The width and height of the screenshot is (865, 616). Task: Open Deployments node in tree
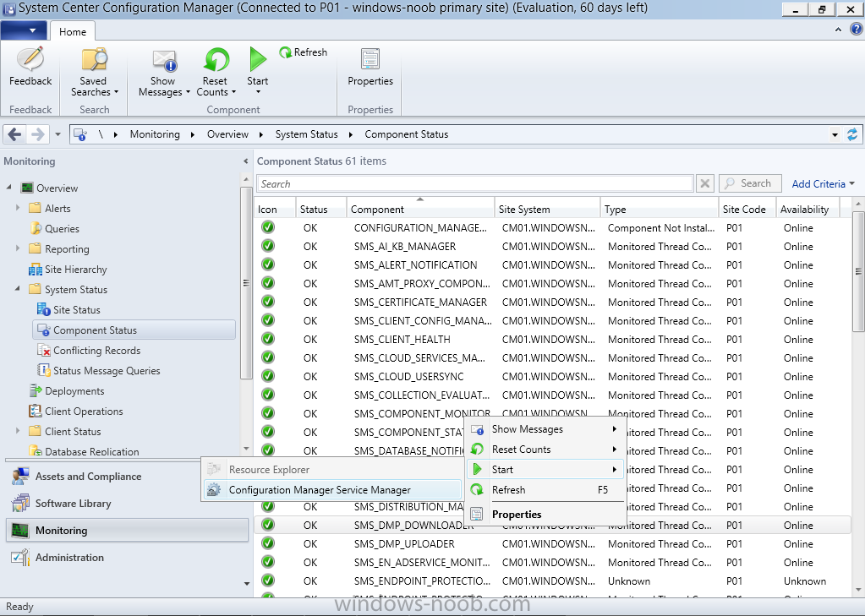click(x=74, y=391)
